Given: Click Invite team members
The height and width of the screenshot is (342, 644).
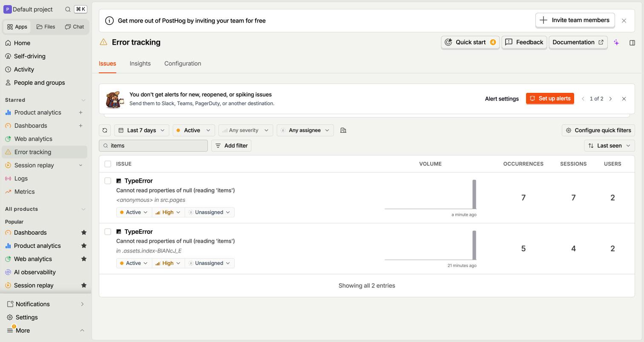Looking at the screenshot, I should pyautogui.click(x=575, y=20).
